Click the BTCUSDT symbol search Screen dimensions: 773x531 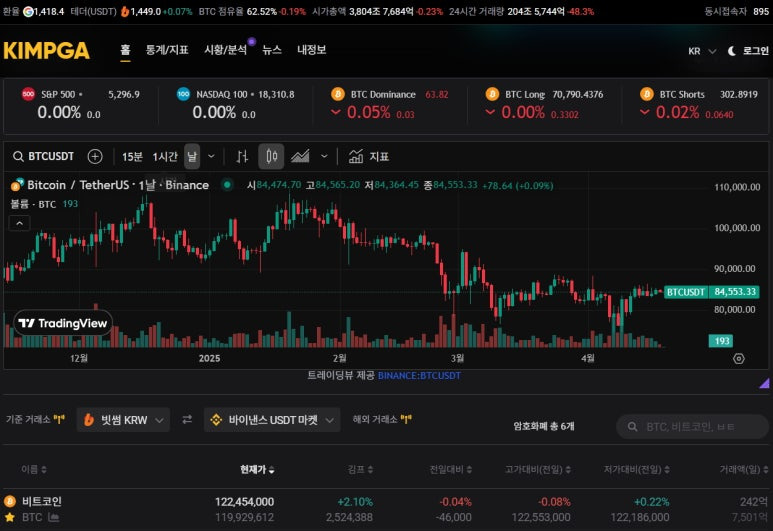click(x=43, y=156)
